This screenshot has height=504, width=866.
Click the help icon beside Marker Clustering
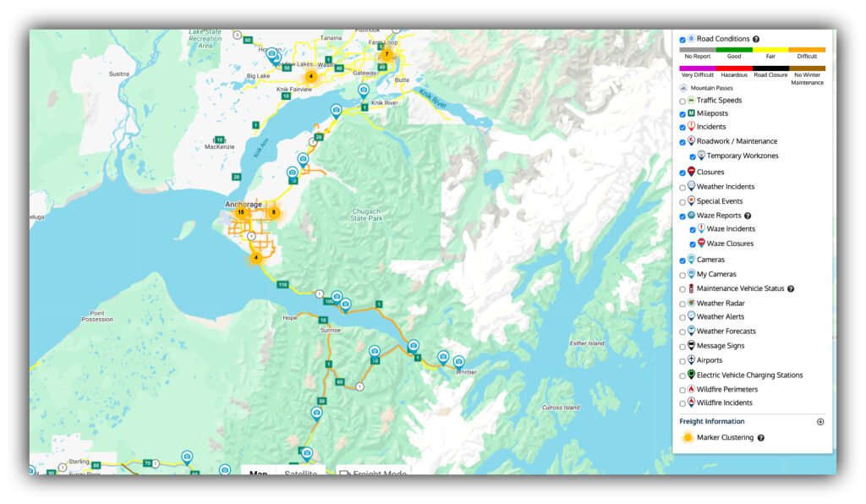click(761, 438)
